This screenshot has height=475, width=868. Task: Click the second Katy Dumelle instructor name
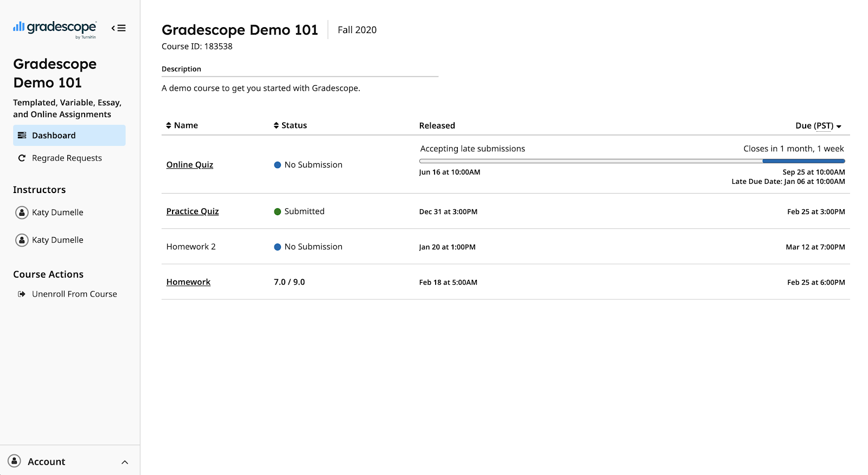click(x=58, y=240)
